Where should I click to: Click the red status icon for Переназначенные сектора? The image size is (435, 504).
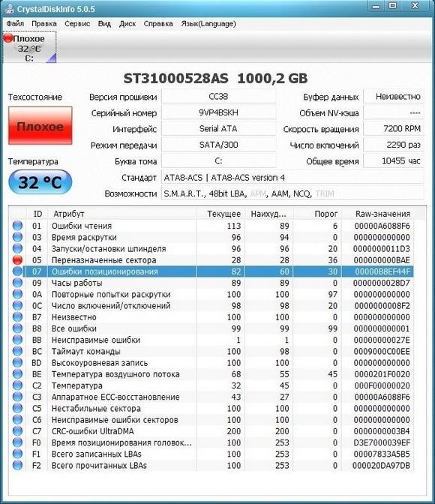tap(17, 260)
